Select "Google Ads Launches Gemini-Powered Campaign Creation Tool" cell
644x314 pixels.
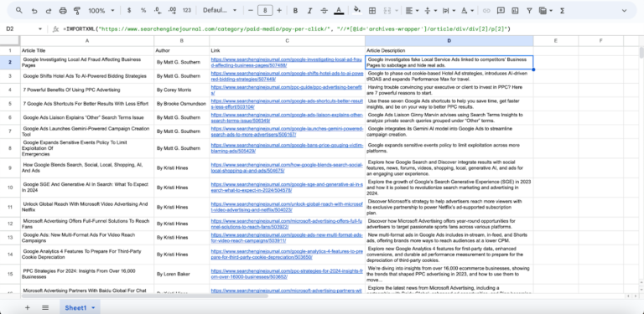pos(87,131)
